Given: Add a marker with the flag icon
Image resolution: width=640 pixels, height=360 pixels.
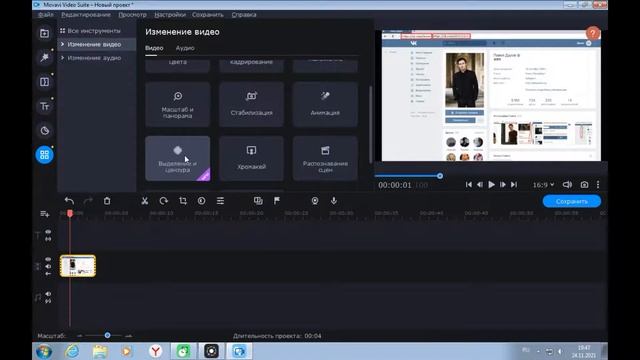Looking at the screenshot, I should pyautogui.click(x=277, y=201).
